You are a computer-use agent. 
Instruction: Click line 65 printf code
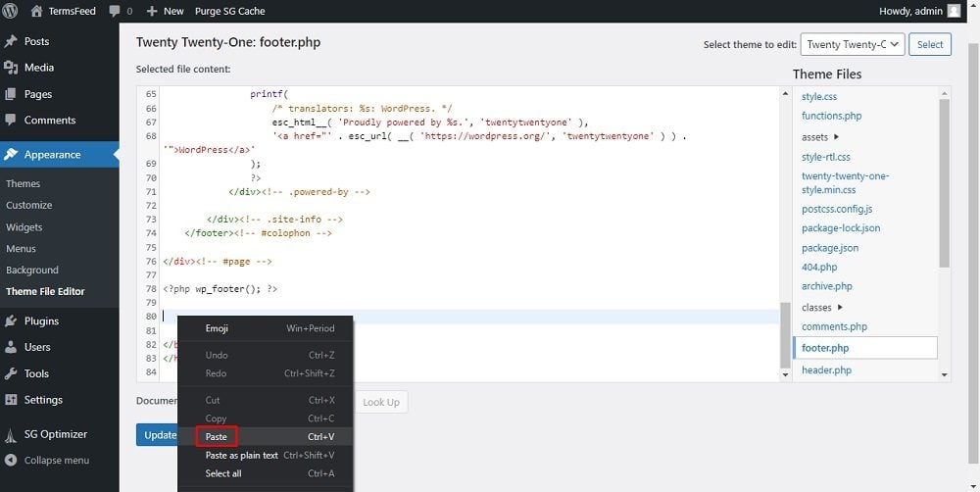(x=269, y=94)
